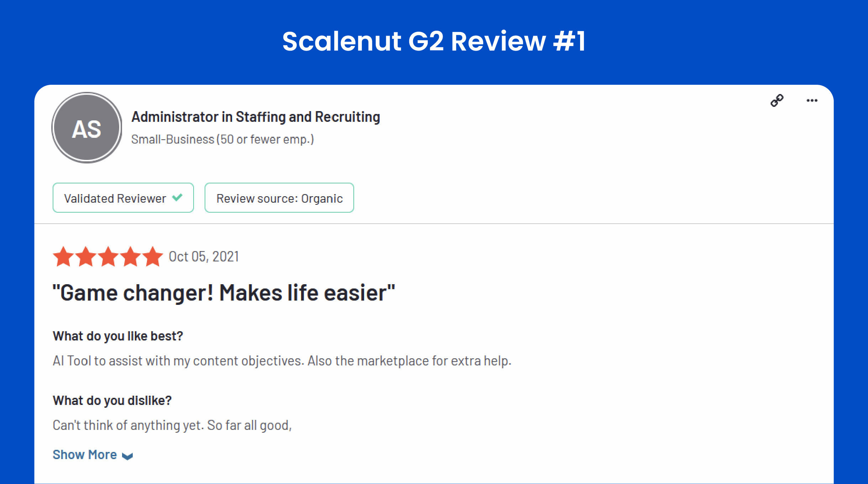The height and width of the screenshot is (484, 868).
Task: Click the Show More chevron arrow
Action: 127,456
